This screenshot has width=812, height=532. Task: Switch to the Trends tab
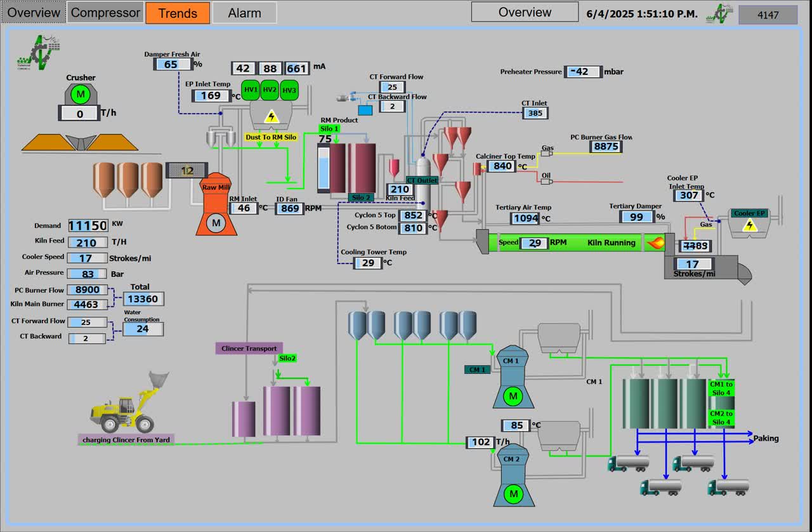point(178,13)
